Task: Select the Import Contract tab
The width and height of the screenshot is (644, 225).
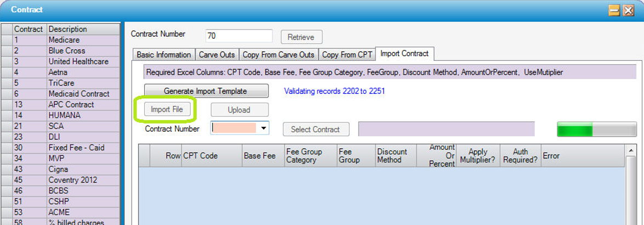Action: (x=404, y=54)
